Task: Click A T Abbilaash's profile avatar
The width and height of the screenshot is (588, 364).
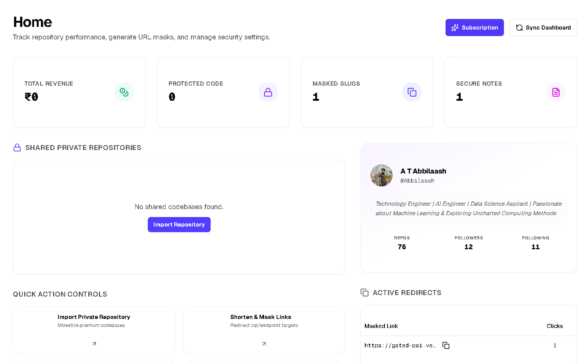Action: 382,175
